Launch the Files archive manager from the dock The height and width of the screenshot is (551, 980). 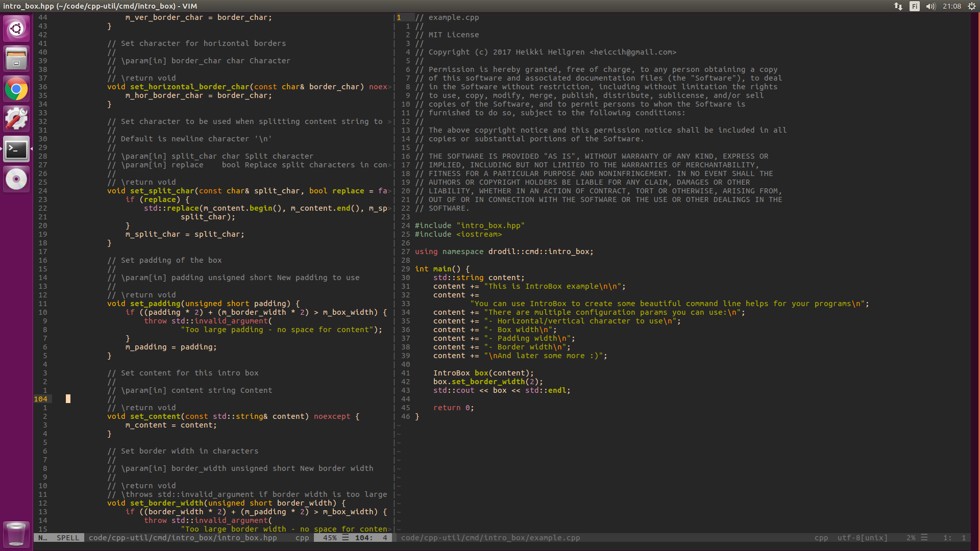(x=16, y=59)
